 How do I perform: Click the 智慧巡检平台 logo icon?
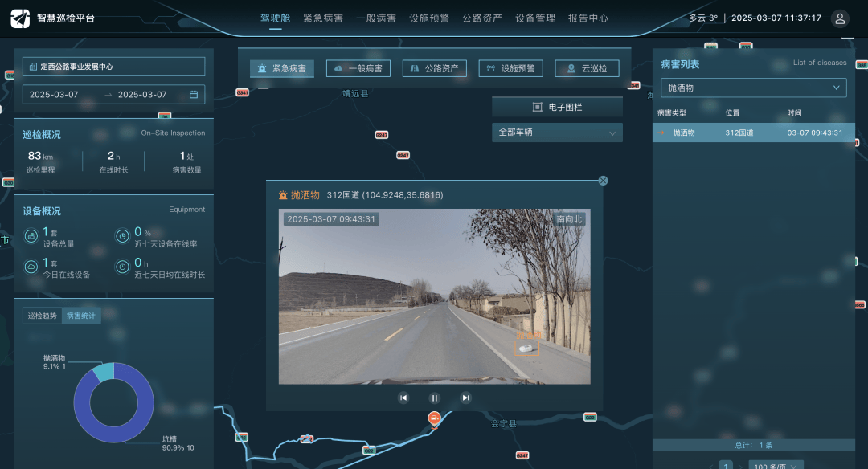click(20, 18)
